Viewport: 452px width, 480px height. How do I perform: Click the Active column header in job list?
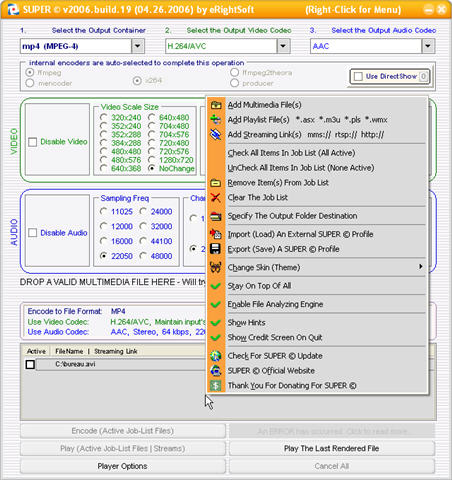point(36,351)
